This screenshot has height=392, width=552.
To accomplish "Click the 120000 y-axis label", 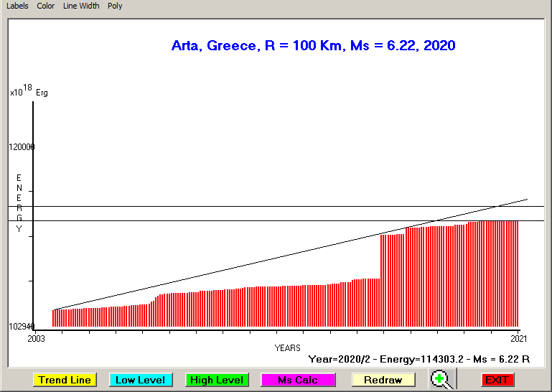I will tap(22, 147).
